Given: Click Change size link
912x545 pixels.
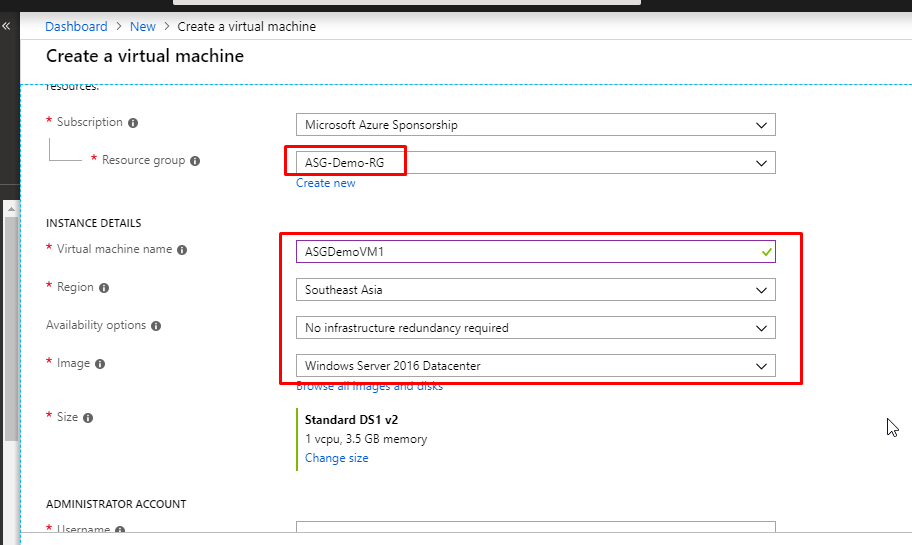Looking at the screenshot, I should [x=336, y=458].
